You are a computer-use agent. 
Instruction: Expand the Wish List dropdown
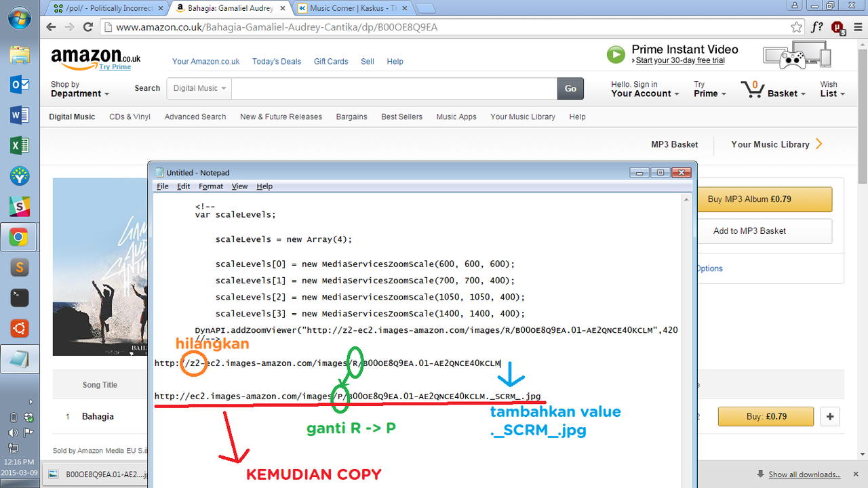click(833, 89)
